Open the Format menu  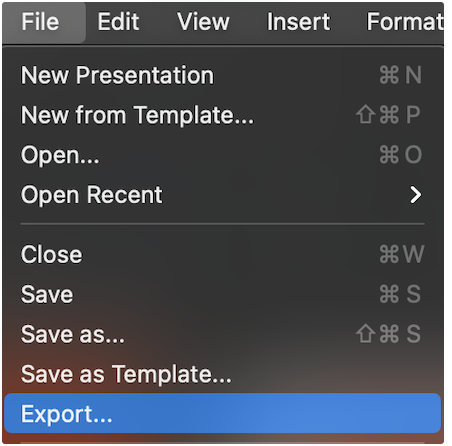pos(405,22)
